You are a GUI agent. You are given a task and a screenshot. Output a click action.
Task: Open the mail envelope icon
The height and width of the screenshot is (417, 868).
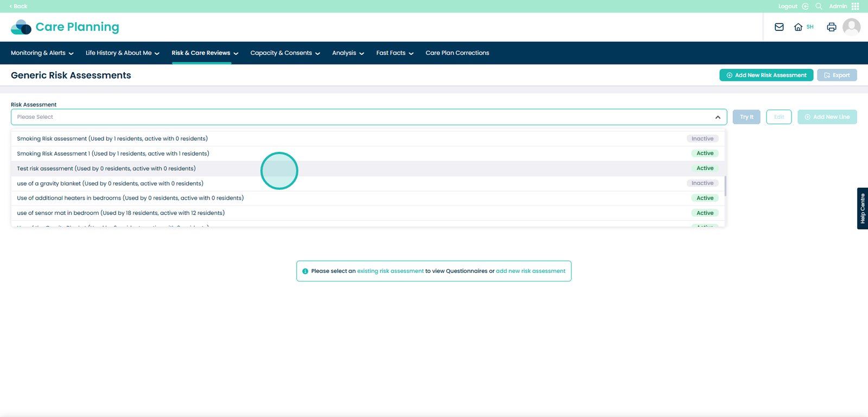779,27
